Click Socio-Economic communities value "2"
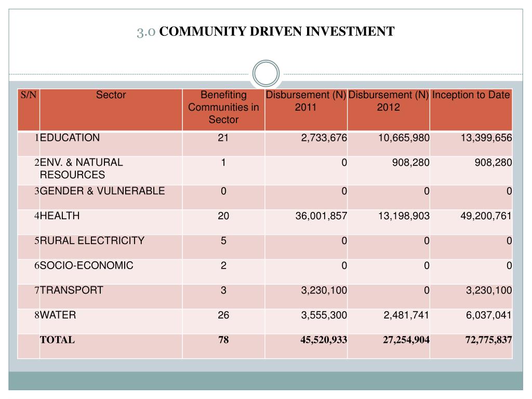 point(223,265)
